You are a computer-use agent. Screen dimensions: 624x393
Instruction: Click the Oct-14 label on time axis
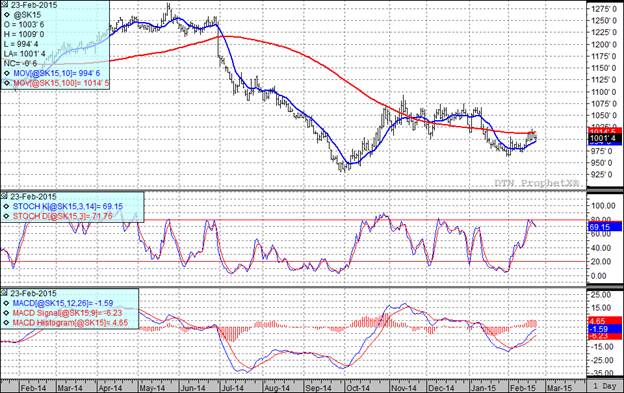[x=357, y=388]
